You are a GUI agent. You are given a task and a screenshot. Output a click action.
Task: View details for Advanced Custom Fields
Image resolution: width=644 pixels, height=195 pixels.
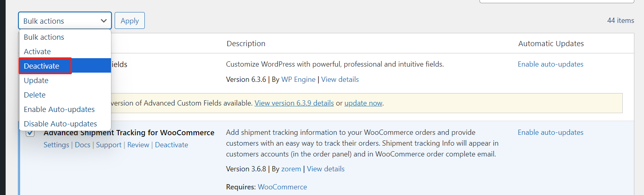click(340, 79)
